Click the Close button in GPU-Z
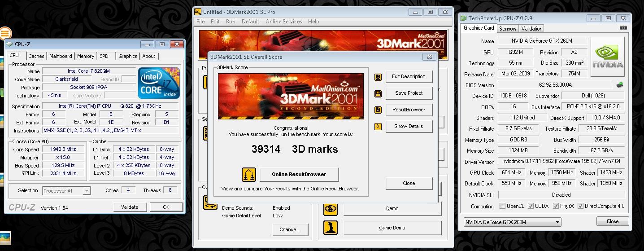644x251 pixels. 613,221
